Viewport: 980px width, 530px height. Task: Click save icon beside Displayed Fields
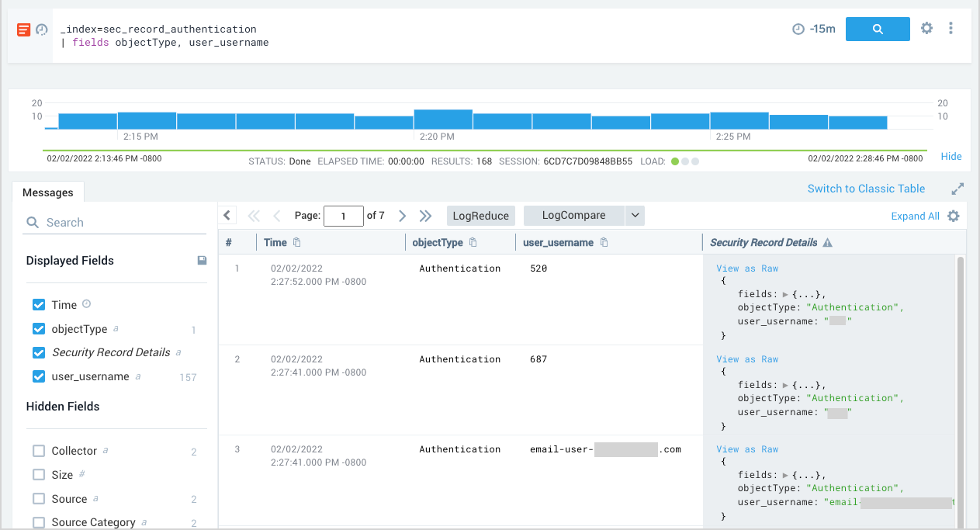click(202, 261)
